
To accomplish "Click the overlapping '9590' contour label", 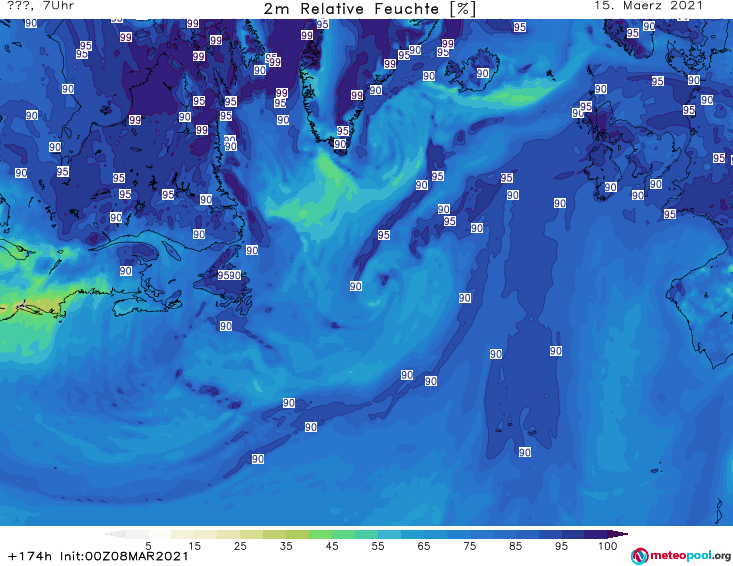I will [229, 275].
